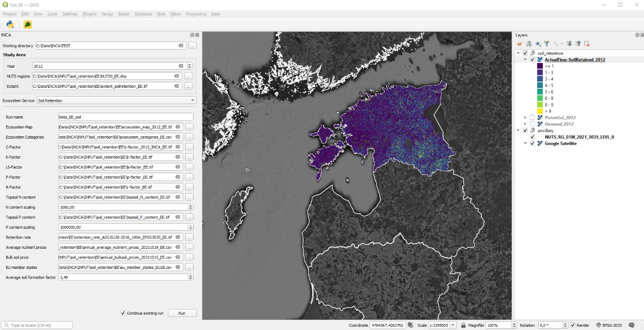Toggle the Render checkbox in status bar
Screen dimensions: 644x330
[573, 325]
